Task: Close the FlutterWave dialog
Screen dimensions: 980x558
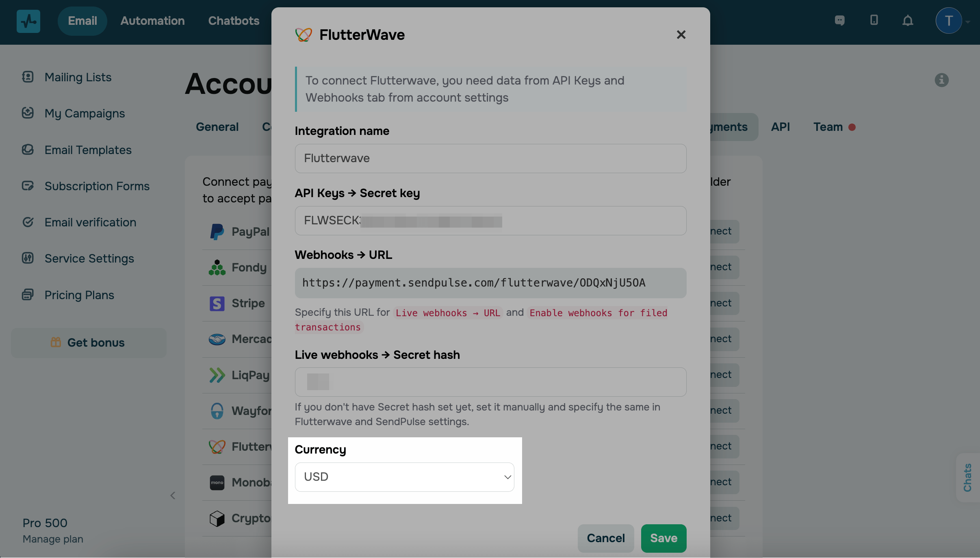Action: [681, 35]
